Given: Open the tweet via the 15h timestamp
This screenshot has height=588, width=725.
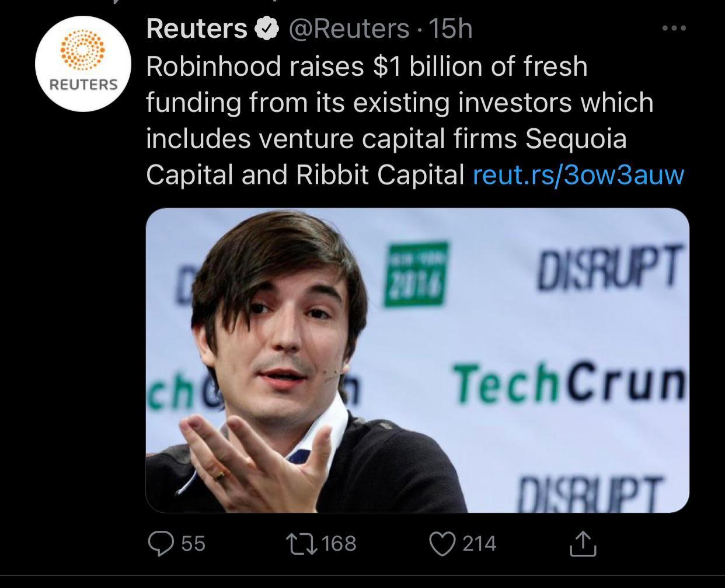Looking at the screenshot, I should coord(449,29).
